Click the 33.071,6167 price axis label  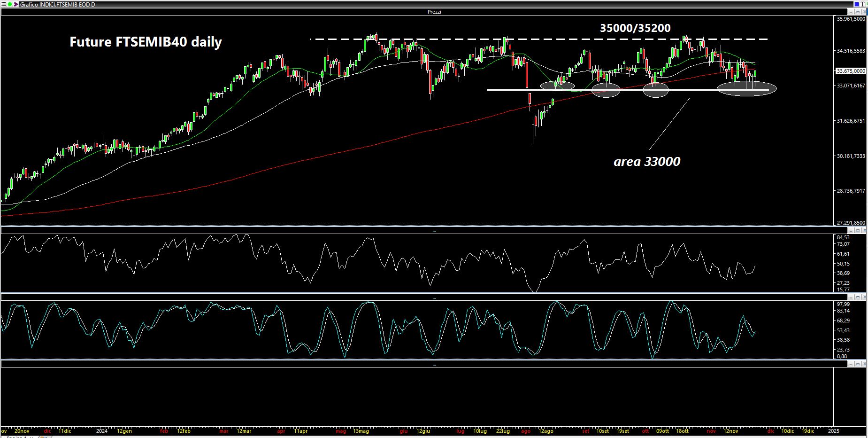[851, 86]
